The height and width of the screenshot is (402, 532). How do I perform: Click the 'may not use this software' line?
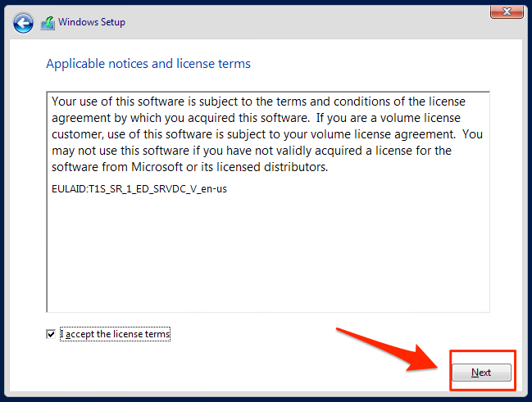[251, 151]
